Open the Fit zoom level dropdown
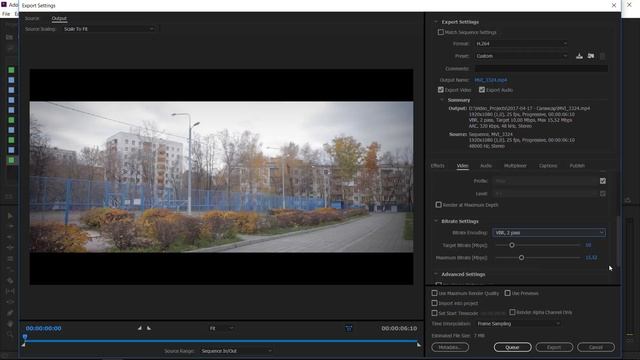The image size is (640, 360). [221, 328]
